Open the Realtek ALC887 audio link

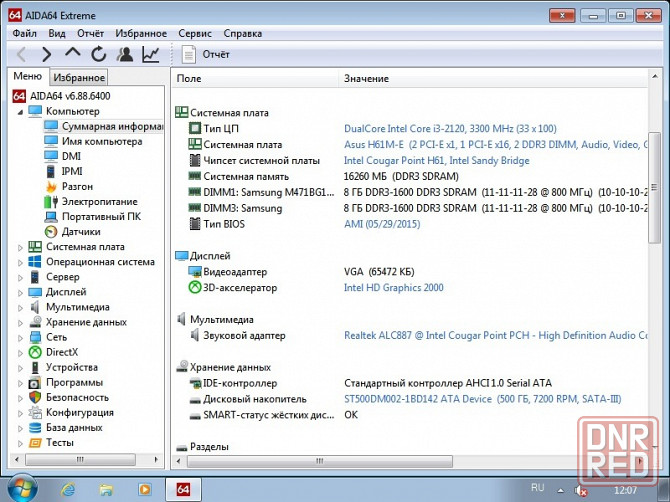coord(496,335)
